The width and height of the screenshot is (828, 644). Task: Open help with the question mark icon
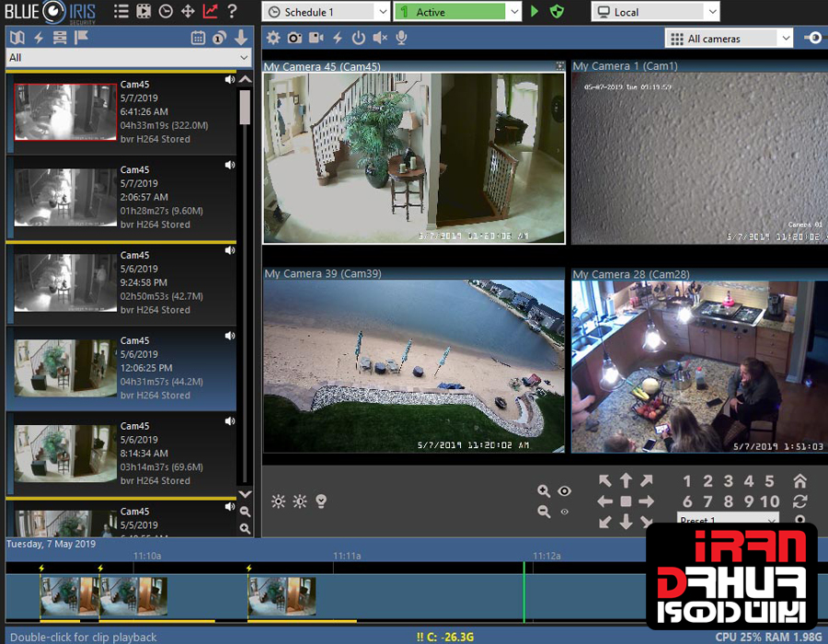tap(232, 11)
